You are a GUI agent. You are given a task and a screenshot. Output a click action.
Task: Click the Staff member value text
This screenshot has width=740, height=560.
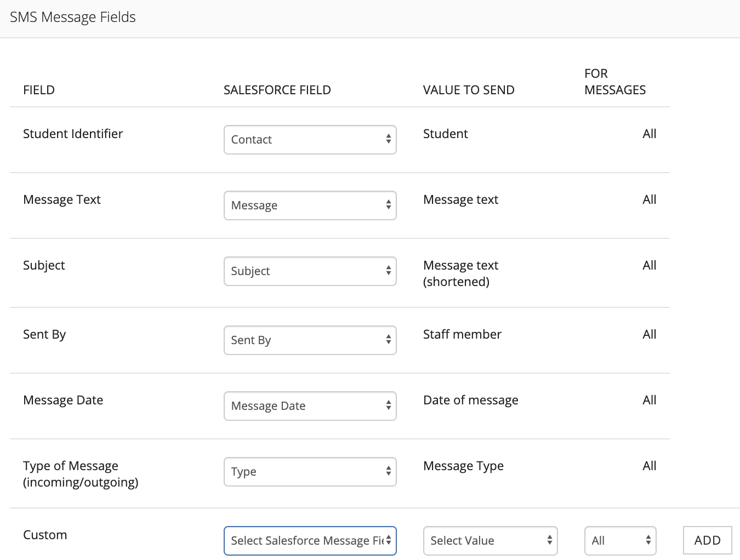462,334
